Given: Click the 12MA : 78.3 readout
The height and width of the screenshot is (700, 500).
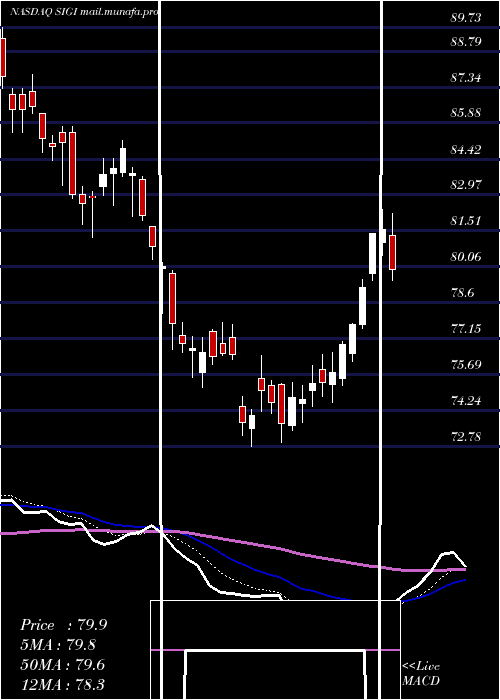Looking at the screenshot, I should click(x=62, y=684).
